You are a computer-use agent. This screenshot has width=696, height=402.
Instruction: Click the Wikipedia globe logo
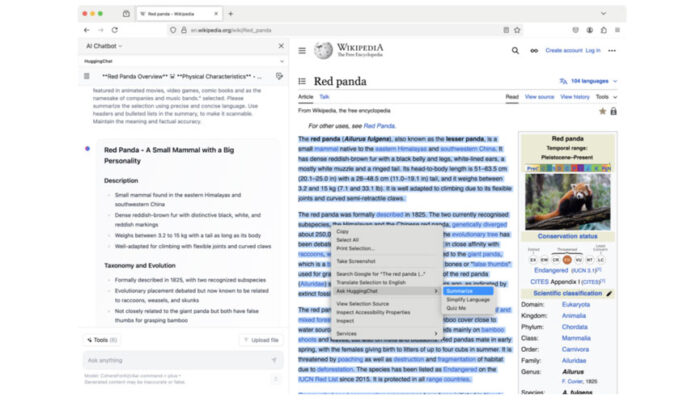323,51
